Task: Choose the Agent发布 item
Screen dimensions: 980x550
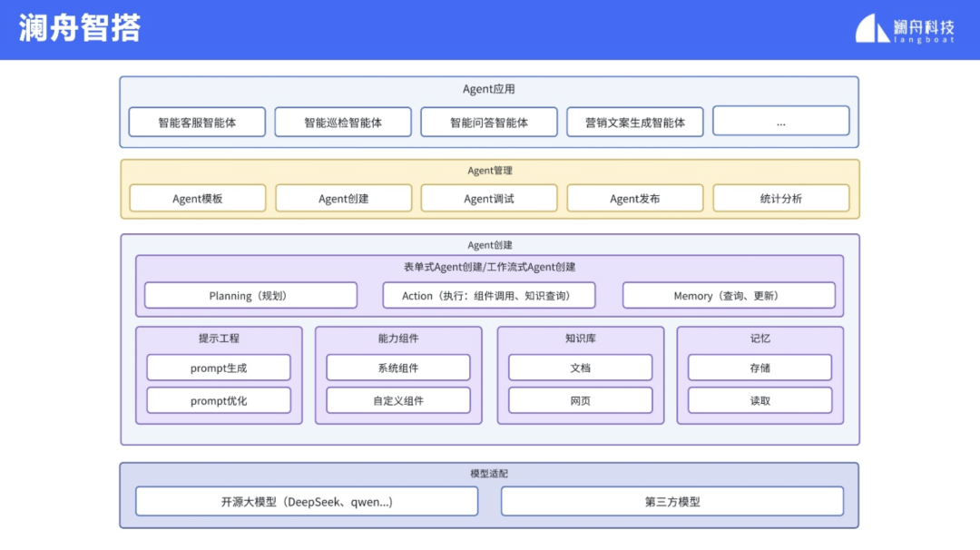Action: [635, 199]
